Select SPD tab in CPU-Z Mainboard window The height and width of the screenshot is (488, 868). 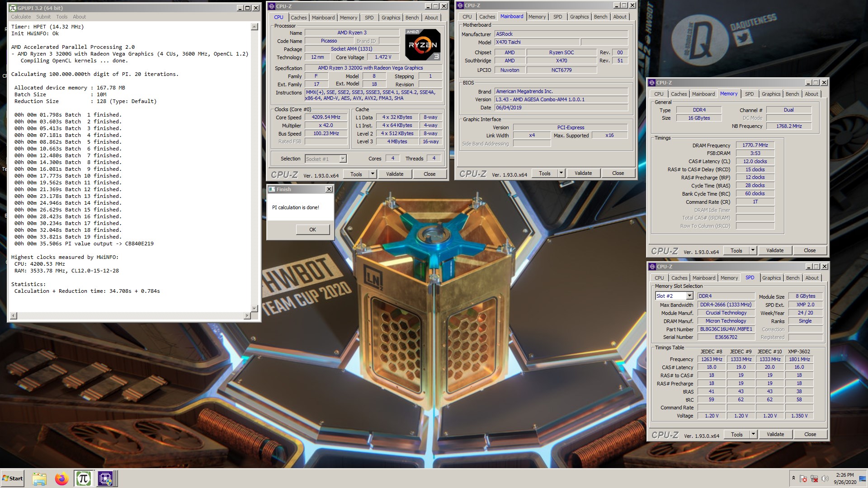[557, 17]
